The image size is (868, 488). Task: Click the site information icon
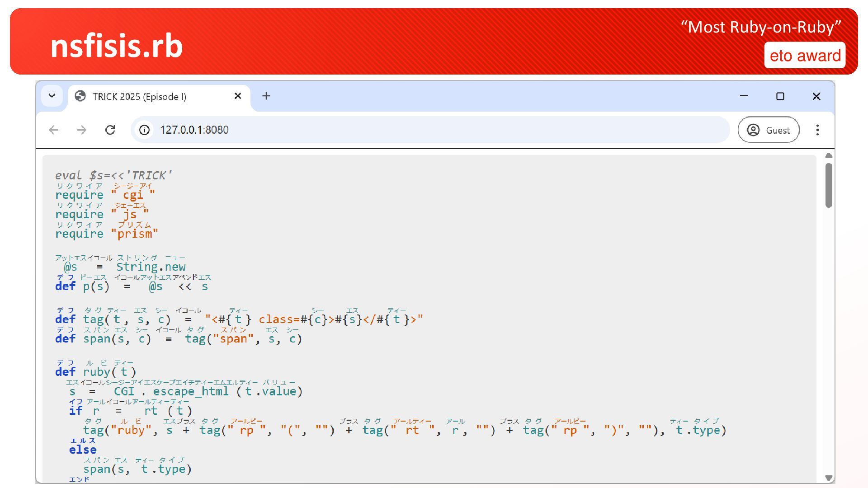pyautogui.click(x=144, y=130)
